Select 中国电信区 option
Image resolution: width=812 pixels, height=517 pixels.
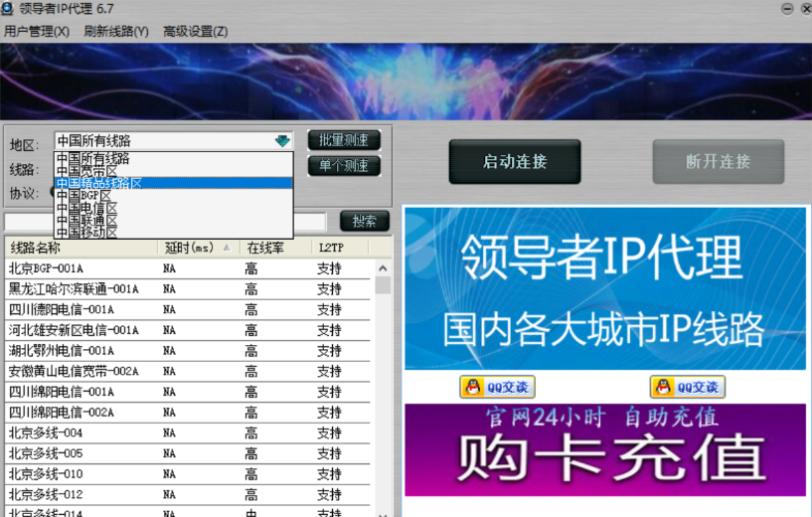pyautogui.click(x=174, y=208)
